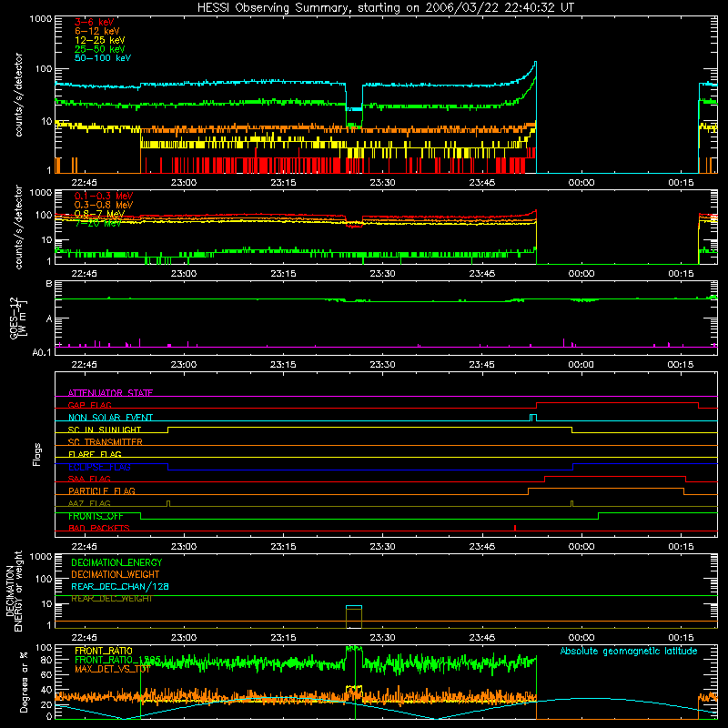The height and width of the screenshot is (728, 728).
Task: Click the 0.3-0.8 MeV legend label
Action: coord(104,205)
